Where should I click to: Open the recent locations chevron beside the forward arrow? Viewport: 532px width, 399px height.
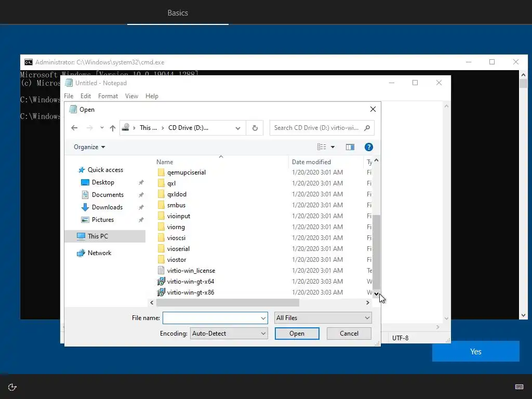(x=102, y=128)
